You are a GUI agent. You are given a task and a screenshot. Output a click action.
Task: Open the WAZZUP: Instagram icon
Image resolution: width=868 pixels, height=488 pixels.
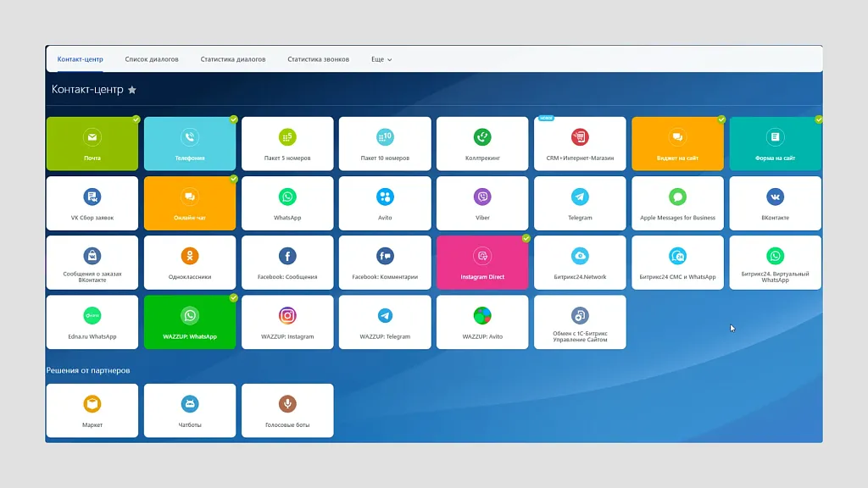pos(287,315)
